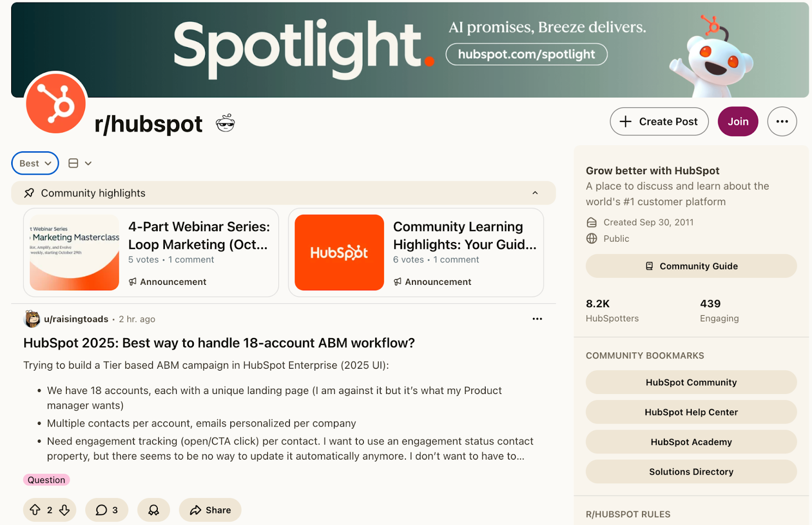Open the post layout view dropdown
Viewport: 812px width, 525px height.
80,163
